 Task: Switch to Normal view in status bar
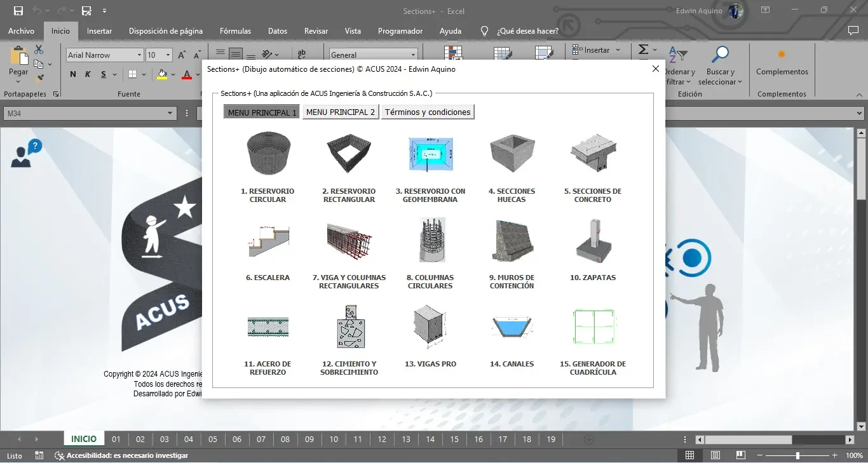[689, 455]
